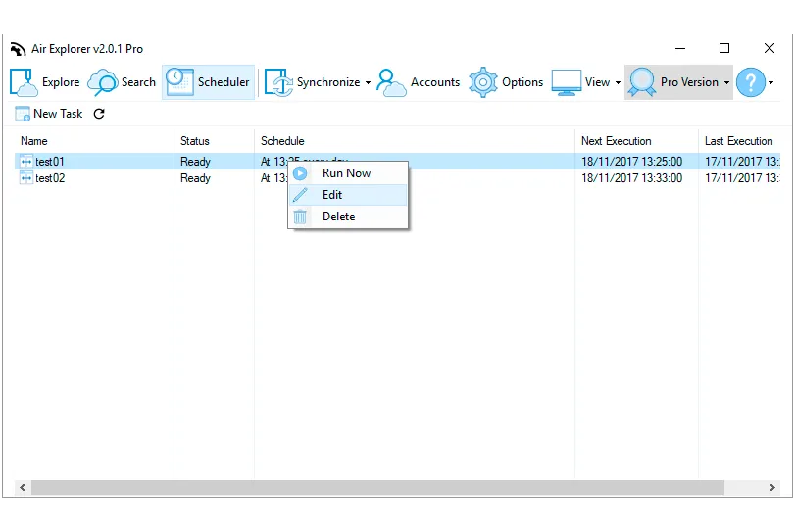The width and height of the screenshot is (795, 532).
Task: Open Accounts from the toolbar
Action: 419,82
